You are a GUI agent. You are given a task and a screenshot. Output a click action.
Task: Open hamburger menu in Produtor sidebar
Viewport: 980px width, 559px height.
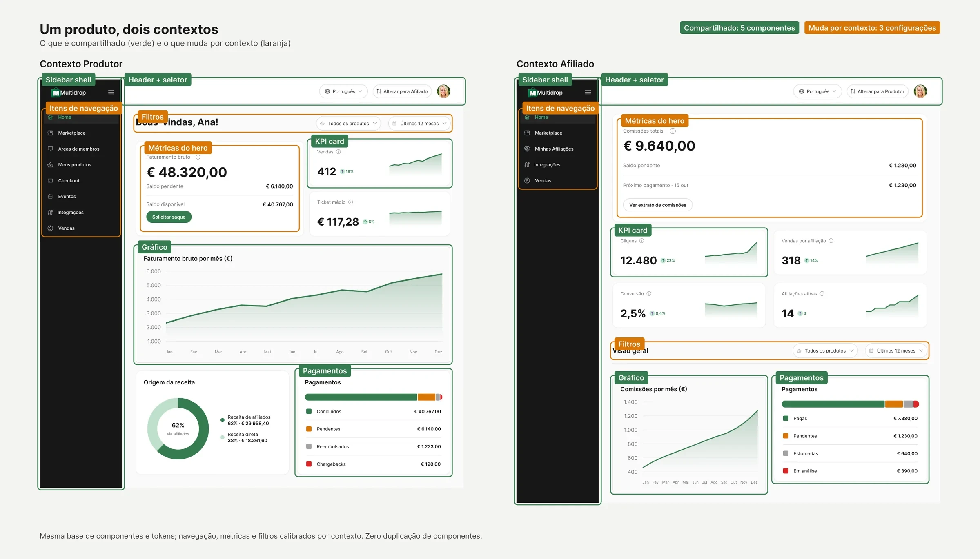(111, 92)
